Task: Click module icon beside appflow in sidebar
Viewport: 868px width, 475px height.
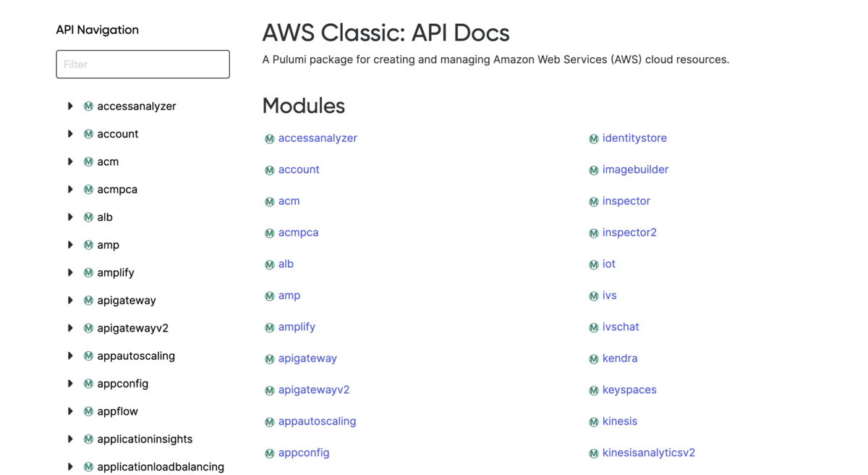Action: [x=88, y=411]
